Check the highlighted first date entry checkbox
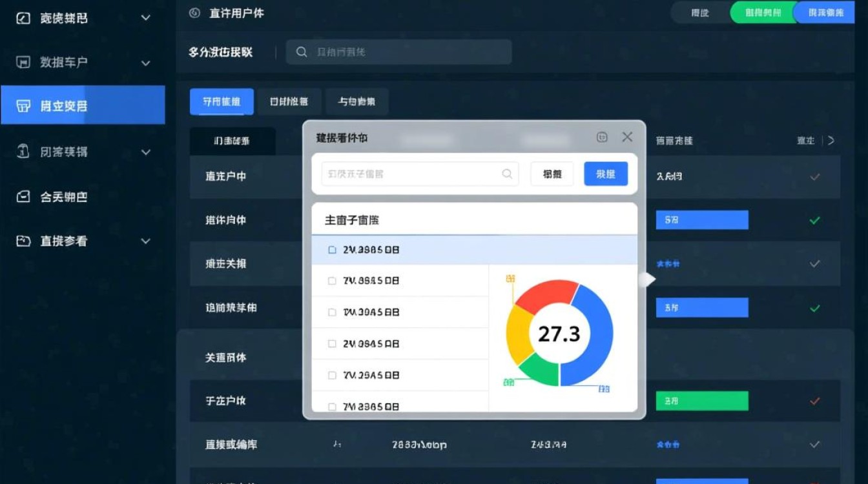 point(332,249)
